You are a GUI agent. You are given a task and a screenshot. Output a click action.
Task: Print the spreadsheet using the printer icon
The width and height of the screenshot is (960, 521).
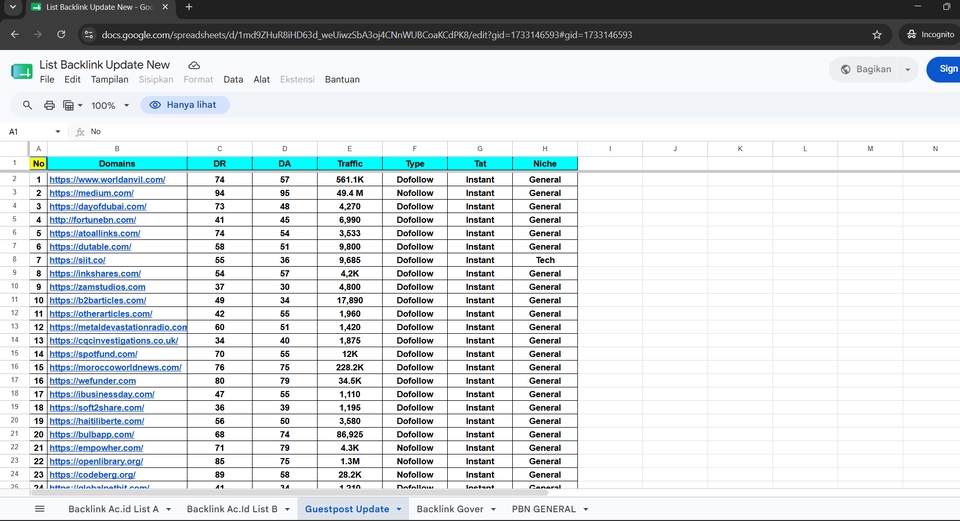point(49,105)
